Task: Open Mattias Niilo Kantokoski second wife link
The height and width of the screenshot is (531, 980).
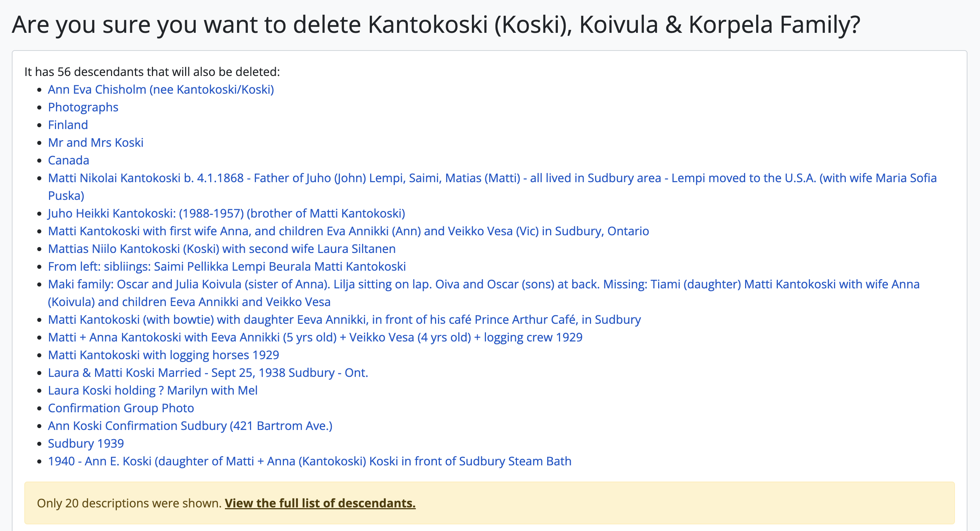Action: (x=222, y=249)
